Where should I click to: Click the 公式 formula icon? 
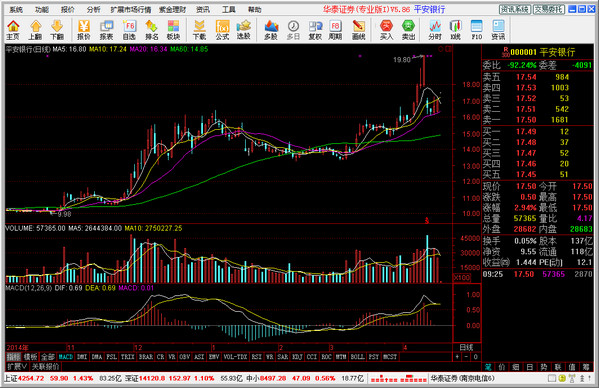pyautogui.click(x=222, y=30)
